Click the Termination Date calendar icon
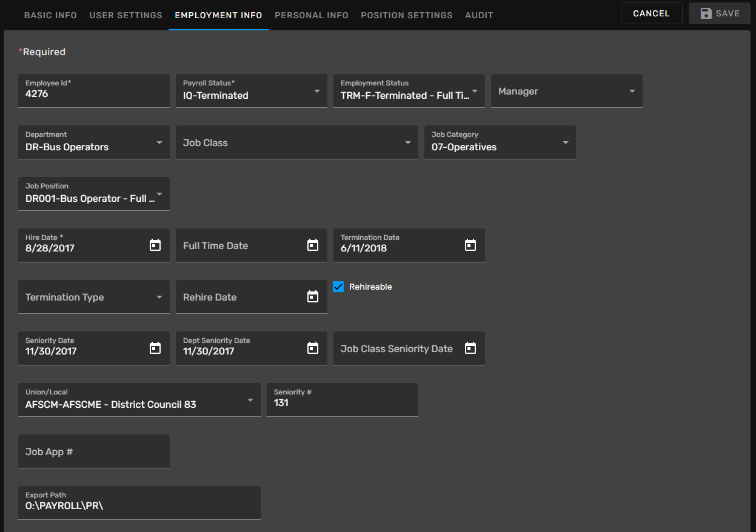Screen dimensions: 756x532 pyautogui.click(x=470, y=245)
